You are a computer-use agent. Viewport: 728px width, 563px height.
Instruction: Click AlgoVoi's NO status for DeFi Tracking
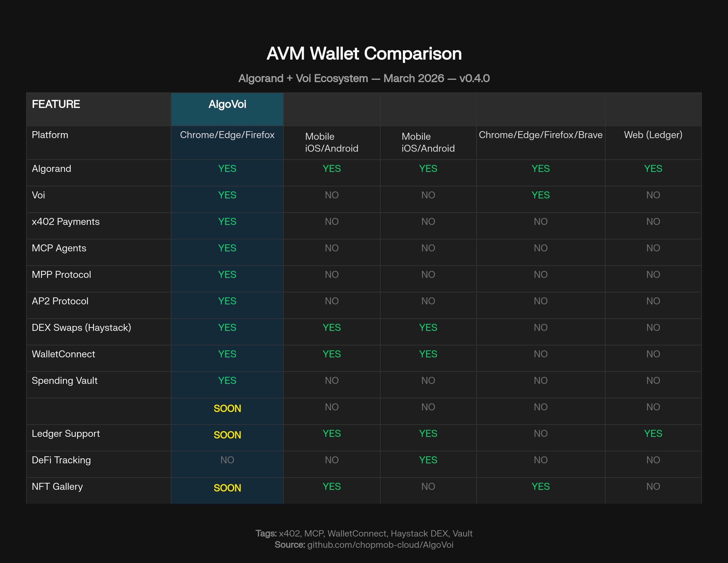tap(227, 460)
